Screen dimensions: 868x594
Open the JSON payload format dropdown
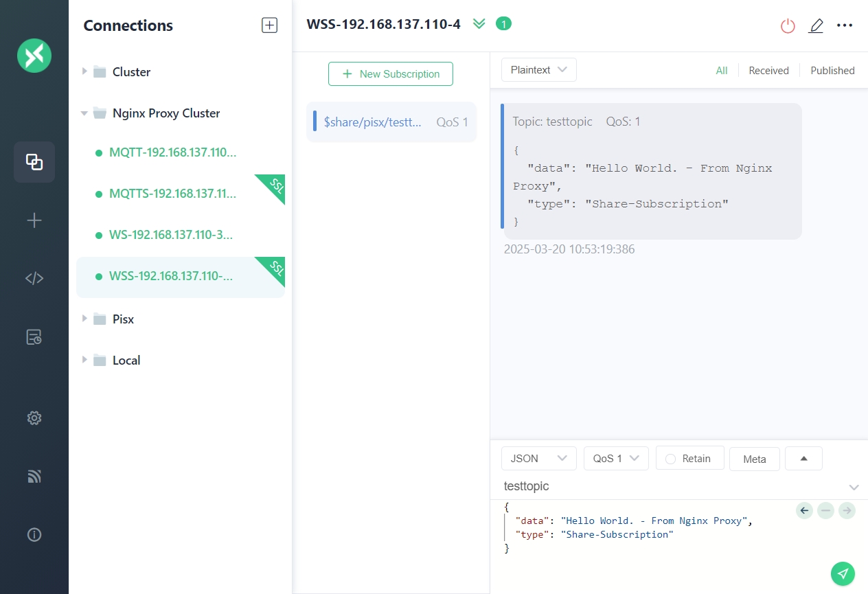(x=538, y=459)
